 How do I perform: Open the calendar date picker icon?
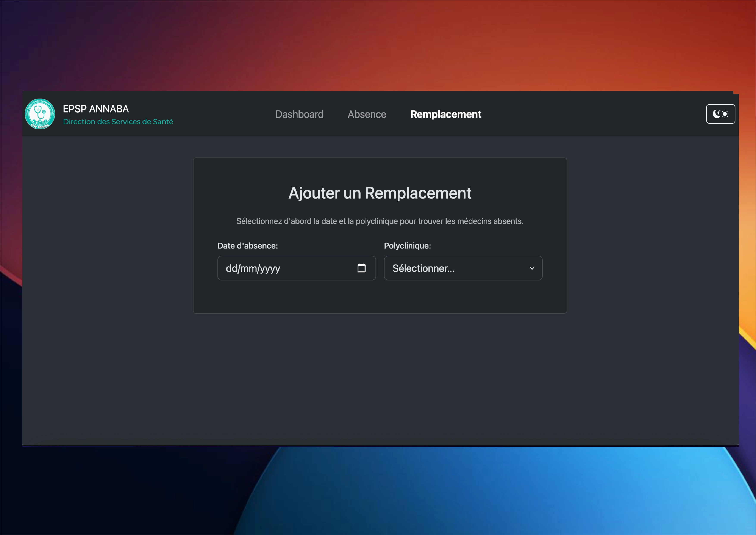[x=361, y=268]
